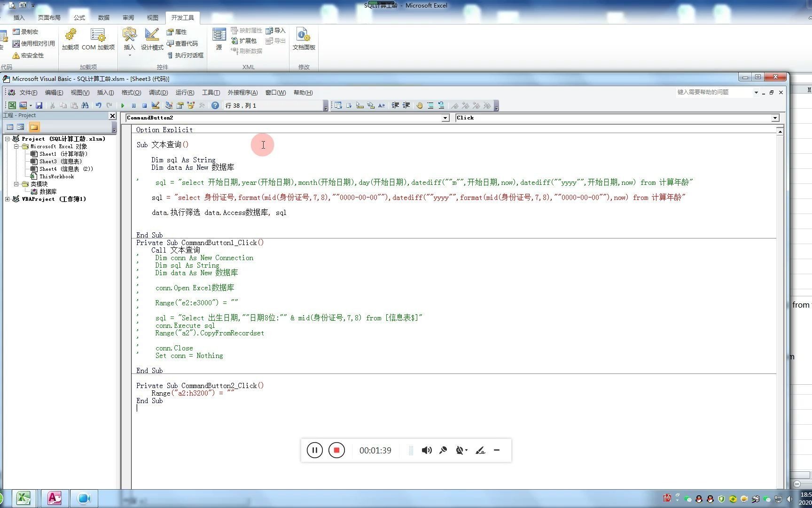
Task: Switch to the 数据 ribbon tab
Action: click(103, 17)
